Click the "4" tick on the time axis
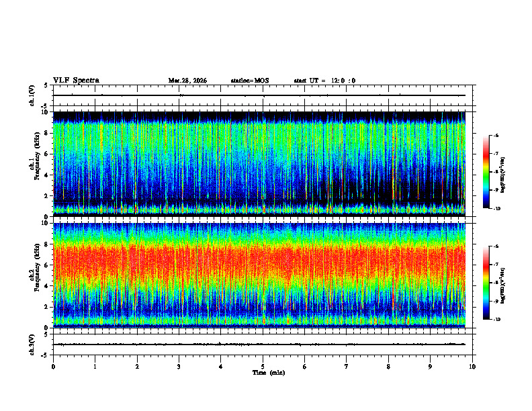Screen dimensions: 532x411 point(220,367)
